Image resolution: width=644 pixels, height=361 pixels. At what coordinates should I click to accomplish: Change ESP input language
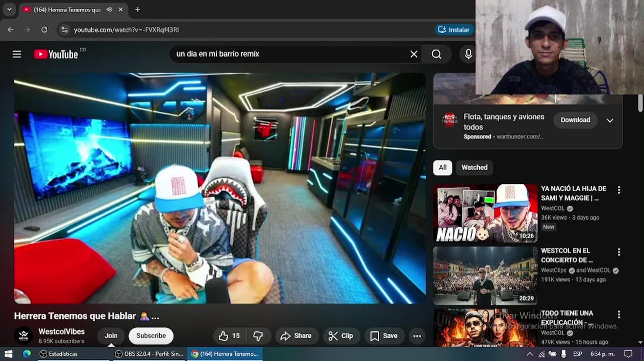[x=578, y=354]
